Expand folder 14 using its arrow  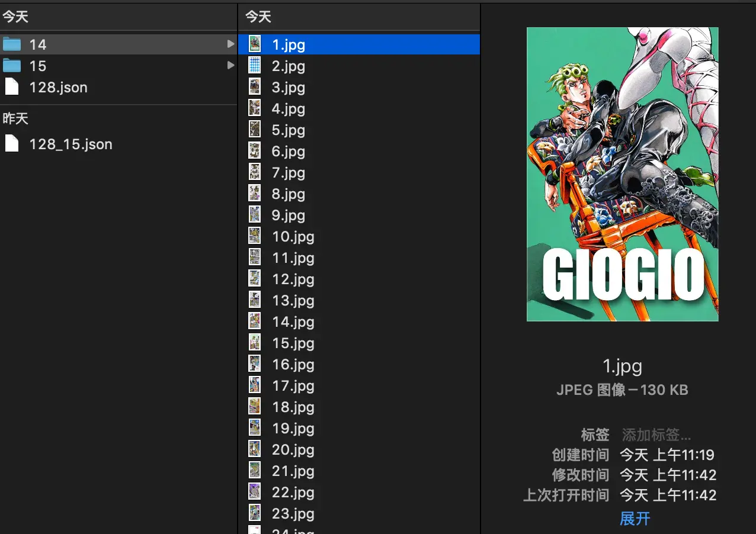230,44
